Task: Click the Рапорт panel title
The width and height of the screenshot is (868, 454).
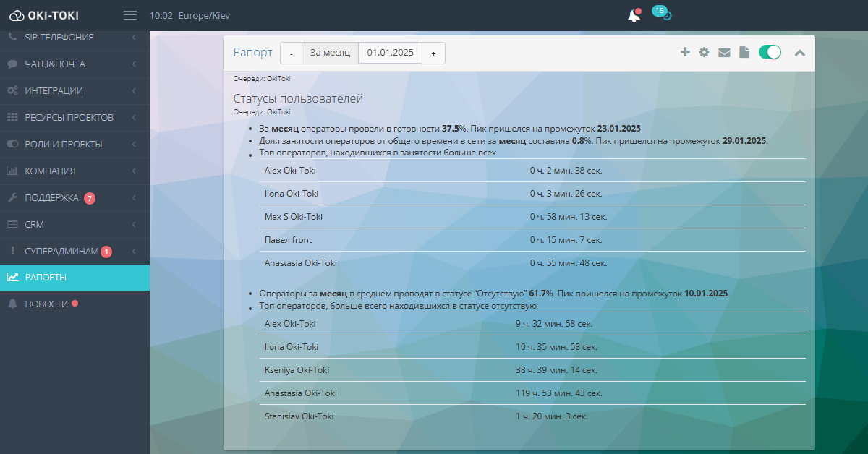Action: [x=253, y=52]
